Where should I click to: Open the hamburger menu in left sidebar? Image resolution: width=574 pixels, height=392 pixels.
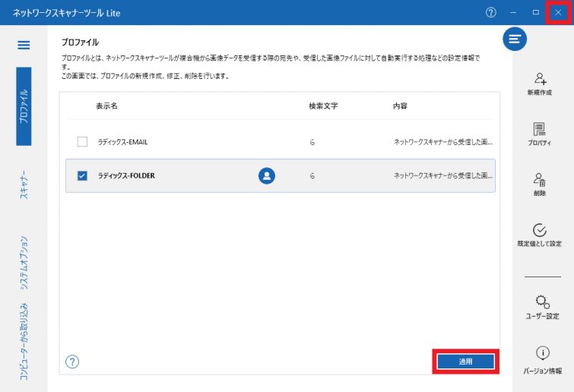24,45
